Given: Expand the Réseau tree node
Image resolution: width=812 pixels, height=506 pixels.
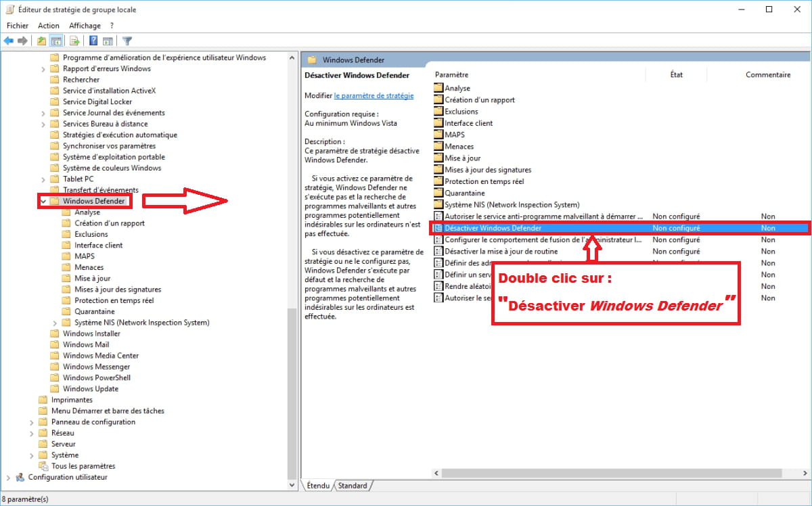Looking at the screenshot, I should pos(32,433).
